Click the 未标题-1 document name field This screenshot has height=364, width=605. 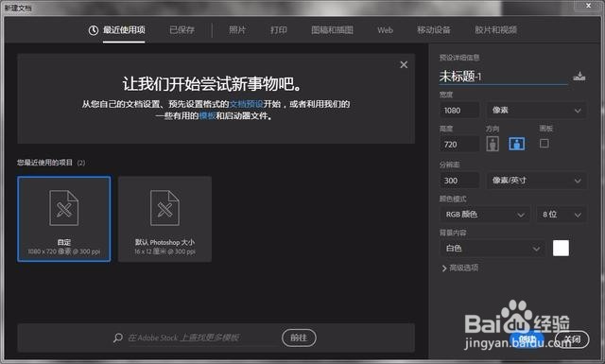[504, 77]
